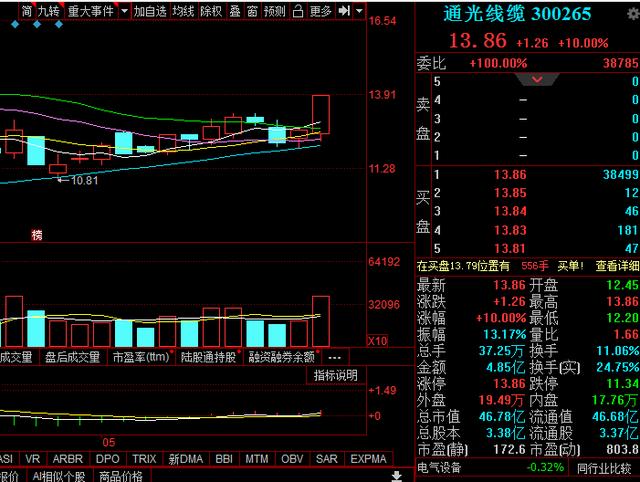Screen dimensions: 640x482
Task: Open the 指标说明 indicator description
Action: click(x=336, y=375)
